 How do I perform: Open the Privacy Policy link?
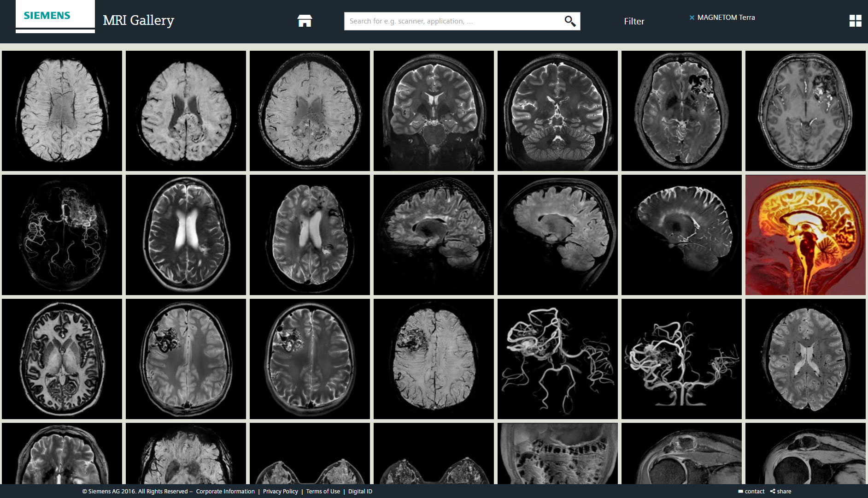tap(281, 492)
